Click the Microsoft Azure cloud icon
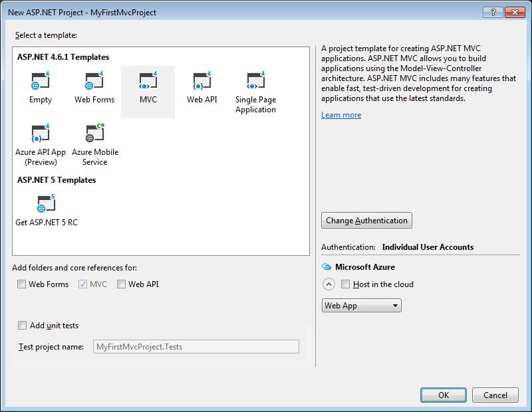Screen dimensions: 532x412 pyautogui.click(x=327, y=267)
